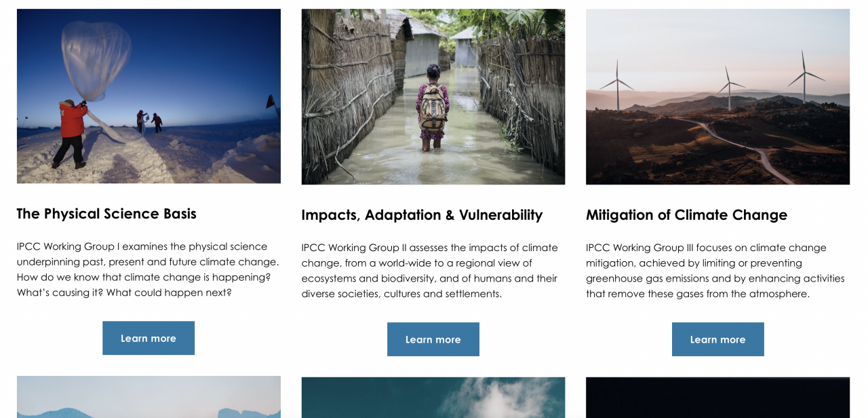Open the partially visible mountain lake image
The image size is (868, 418).
pos(149,397)
